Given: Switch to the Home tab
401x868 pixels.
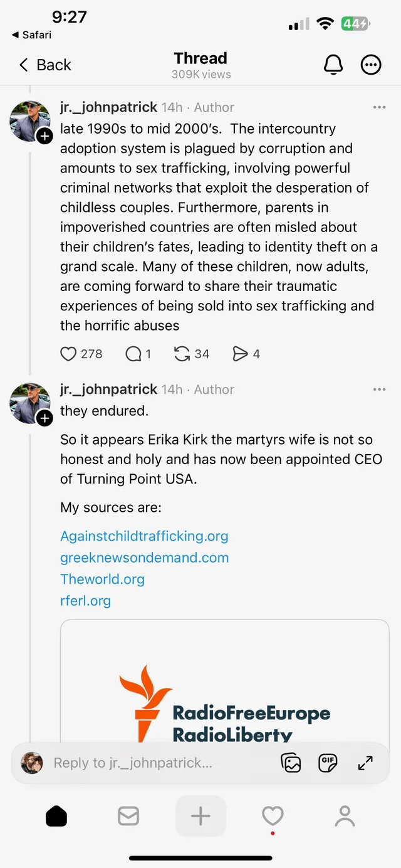Looking at the screenshot, I should point(56,816).
